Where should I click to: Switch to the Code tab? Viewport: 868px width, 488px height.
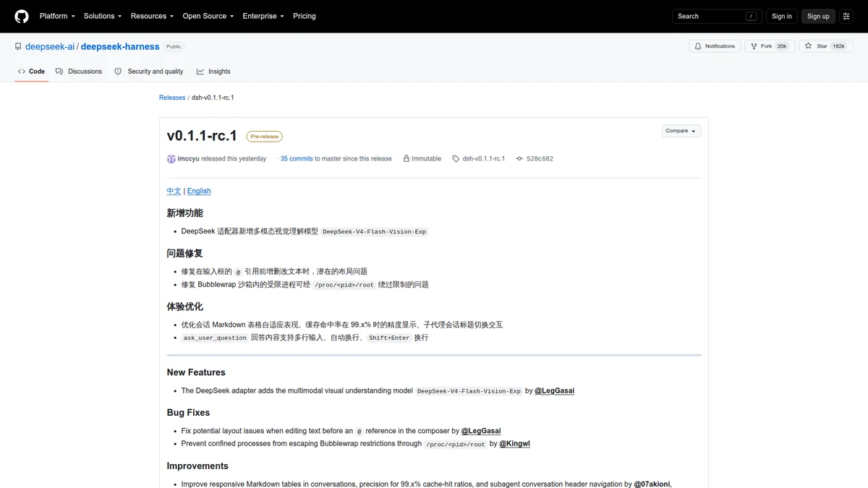32,72
